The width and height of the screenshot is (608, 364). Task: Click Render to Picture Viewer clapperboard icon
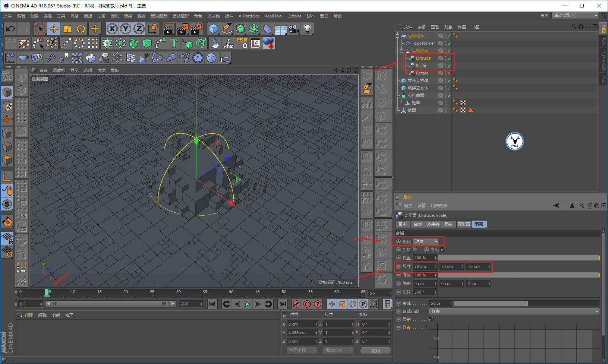point(183,29)
